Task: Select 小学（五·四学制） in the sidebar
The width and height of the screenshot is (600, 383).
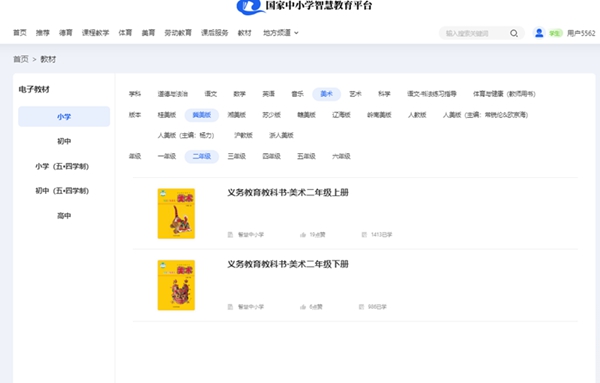Action: point(62,166)
